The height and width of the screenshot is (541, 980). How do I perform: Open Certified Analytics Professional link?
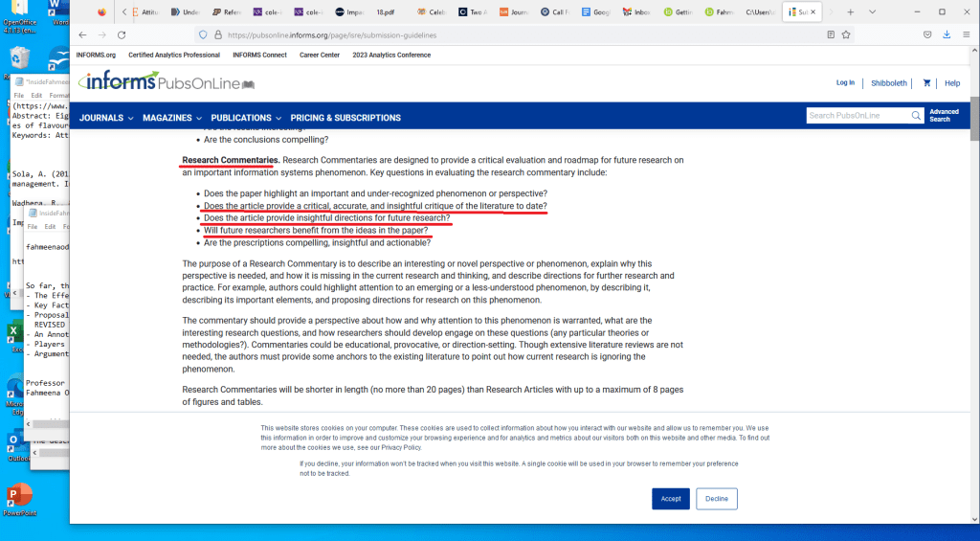point(174,55)
